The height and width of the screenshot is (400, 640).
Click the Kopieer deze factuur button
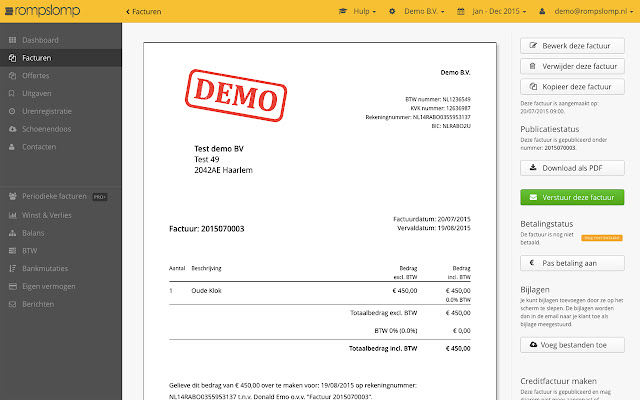(x=572, y=87)
